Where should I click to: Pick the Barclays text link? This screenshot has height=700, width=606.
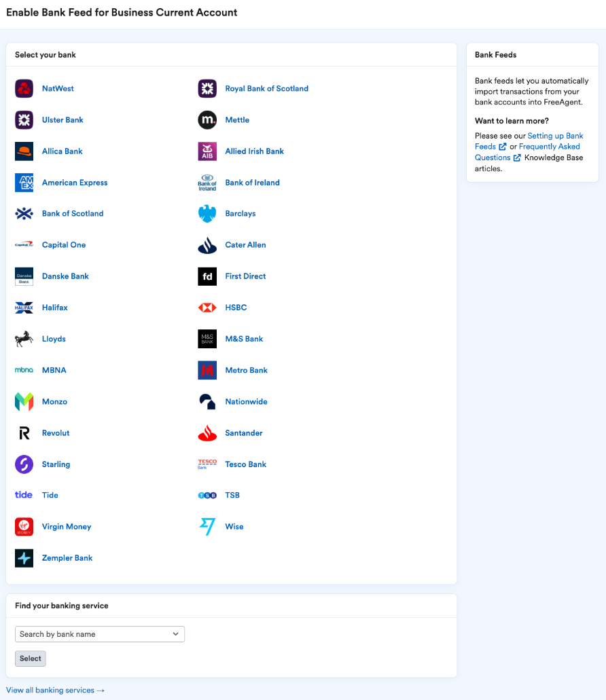(240, 213)
